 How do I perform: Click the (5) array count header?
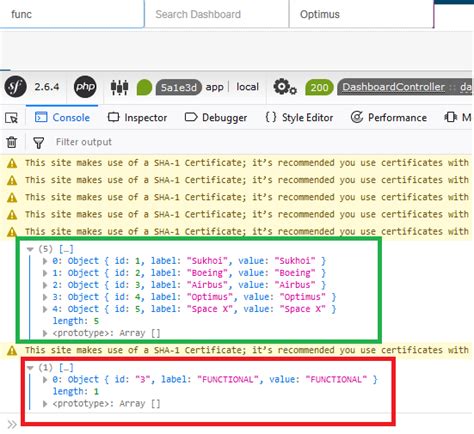click(x=56, y=249)
